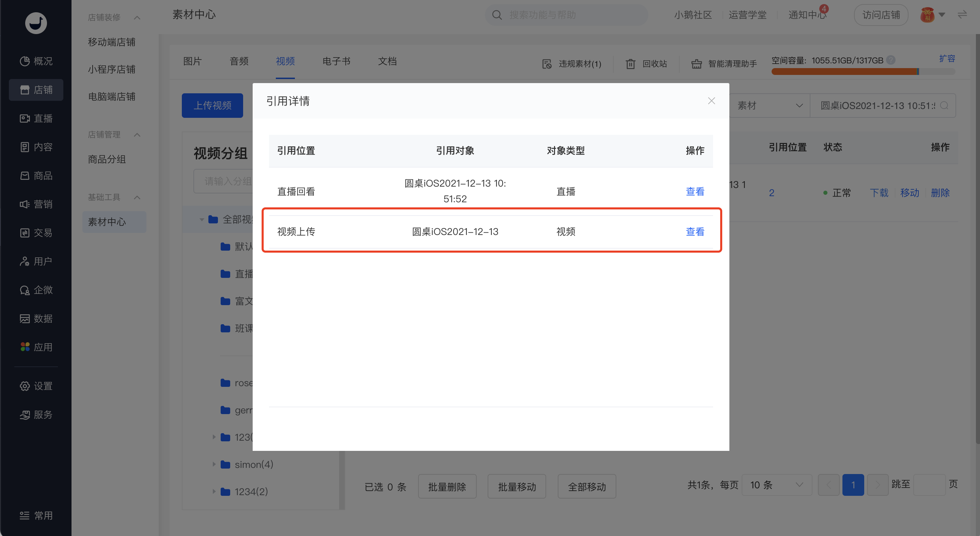Collapse the 基础工具 section
Image resolution: width=980 pixels, height=536 pixels.
pos(137,198)
